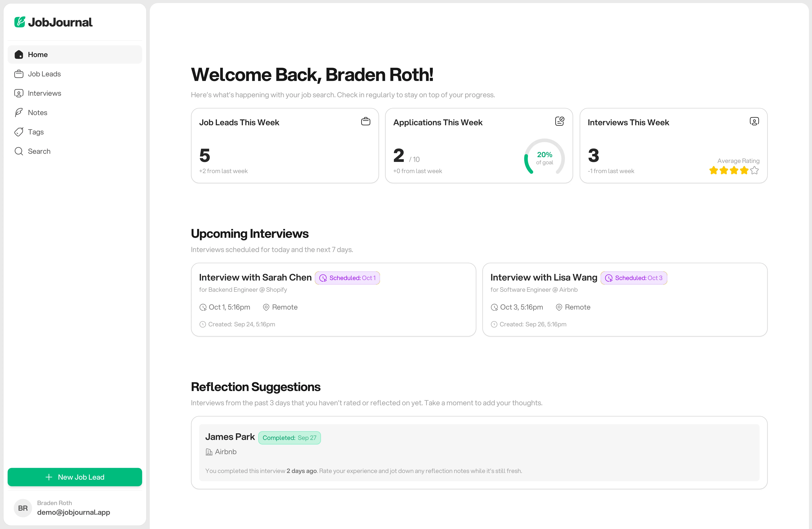Click '+0 from last week' text
Viewport: 812px width, 529px height.
(418, 171)
